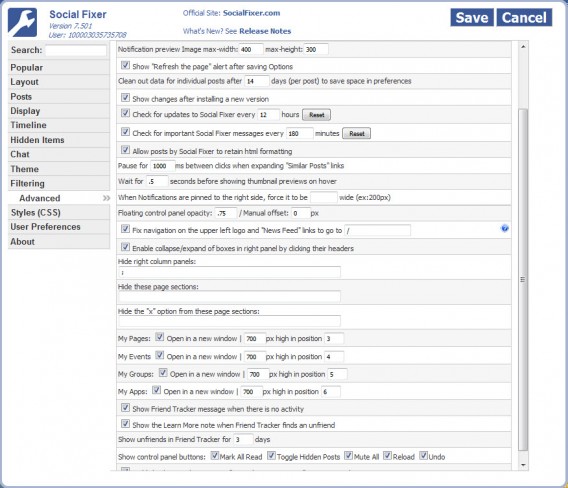
Task: Uncheck My Groups 'Open in a new window'
Action: [163, 373]
